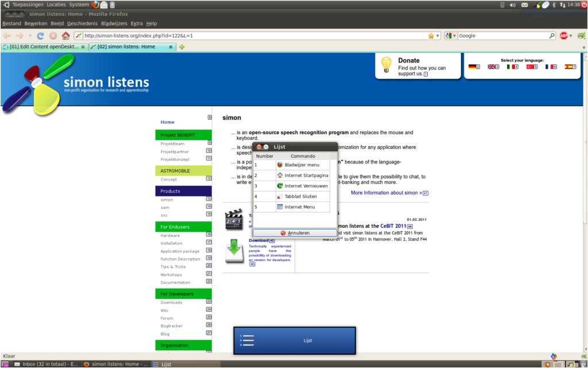588x368 pixels.
Task: Switch to Edit Content openDesktop tab
Action: point(44,47)
